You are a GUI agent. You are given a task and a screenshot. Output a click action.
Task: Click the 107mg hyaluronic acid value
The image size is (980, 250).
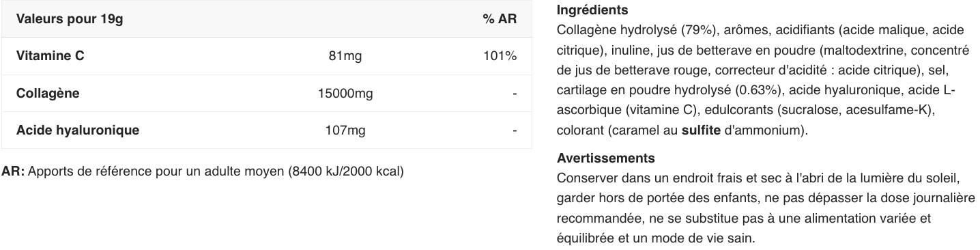[345, 130]
